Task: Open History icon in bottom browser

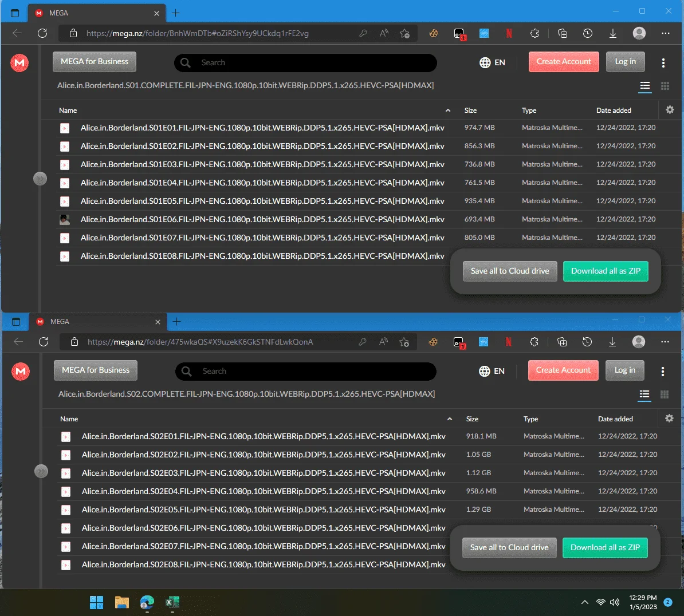Action: tap(587, 342)
